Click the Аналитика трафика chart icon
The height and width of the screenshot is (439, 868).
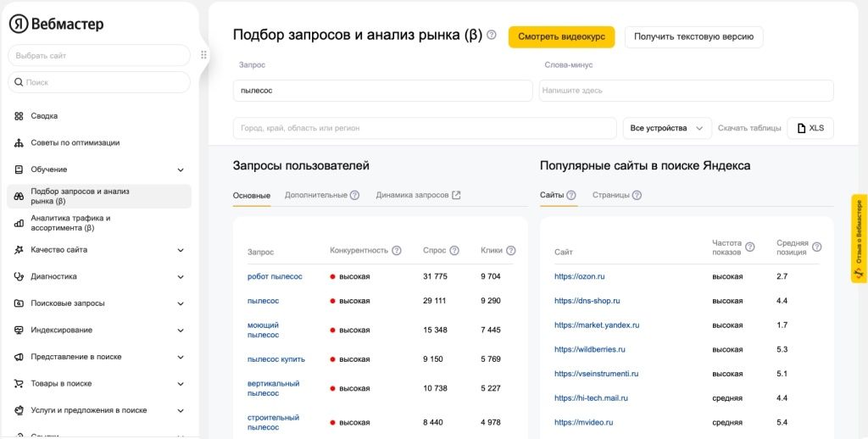click(19, 223)
